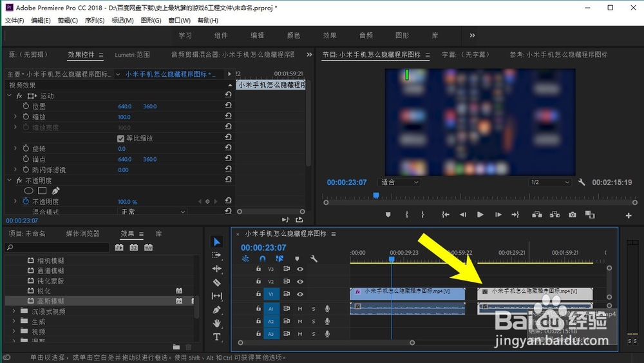Screen dimensions: 644x363
Task: Click rectangle mask tool under opacity
Action: [42, 191]
